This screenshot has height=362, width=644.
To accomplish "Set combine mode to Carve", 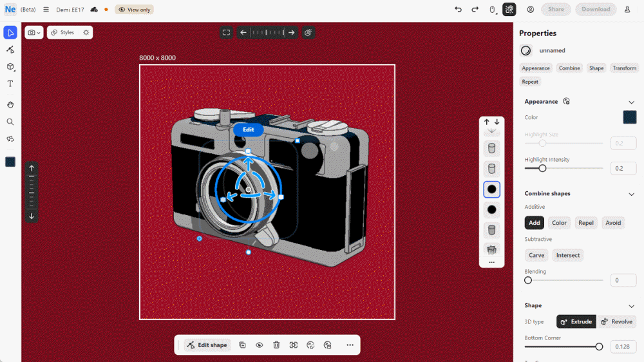I will (x=536, y=255).
